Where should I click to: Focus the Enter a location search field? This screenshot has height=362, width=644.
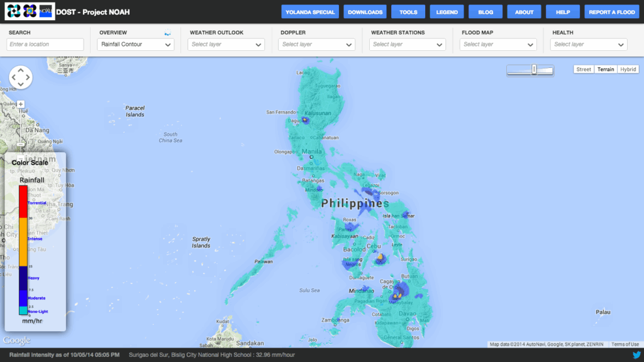pos(45,45)
